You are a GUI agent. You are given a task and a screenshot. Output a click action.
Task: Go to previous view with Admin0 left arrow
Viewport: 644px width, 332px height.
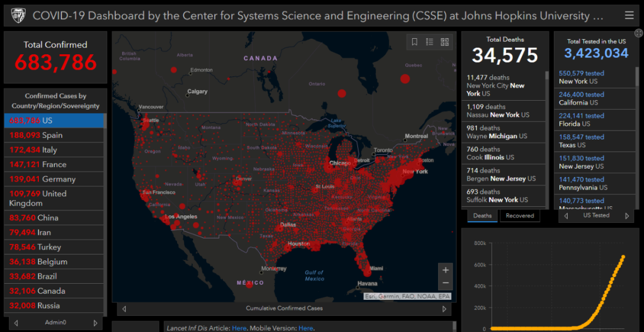coord(16,322)
